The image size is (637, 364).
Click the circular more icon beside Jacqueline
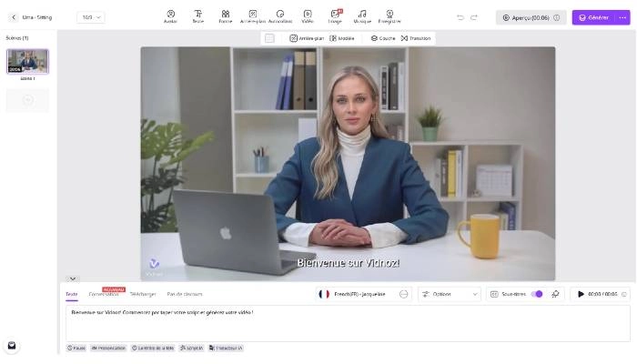coord(403,294)
